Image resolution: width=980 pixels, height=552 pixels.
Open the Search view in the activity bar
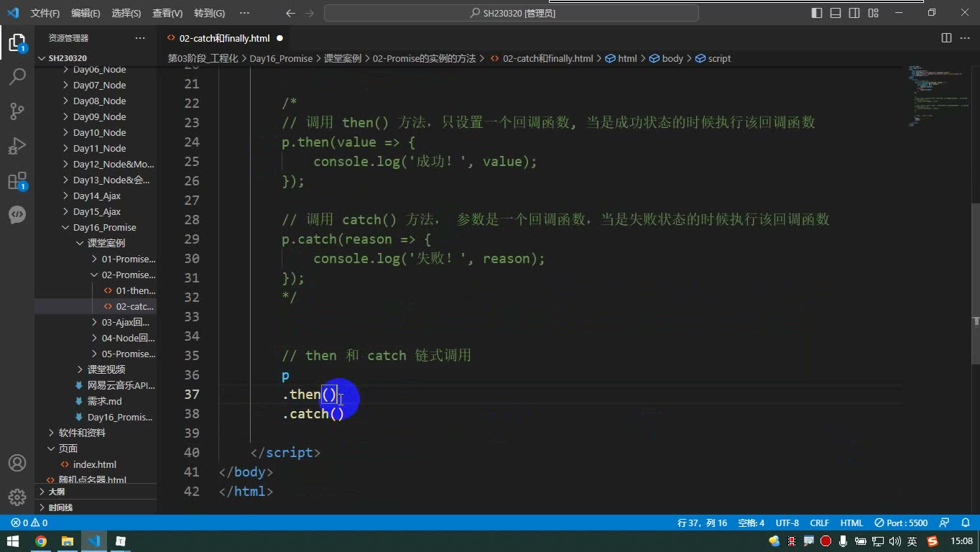(x=17, y=77)
